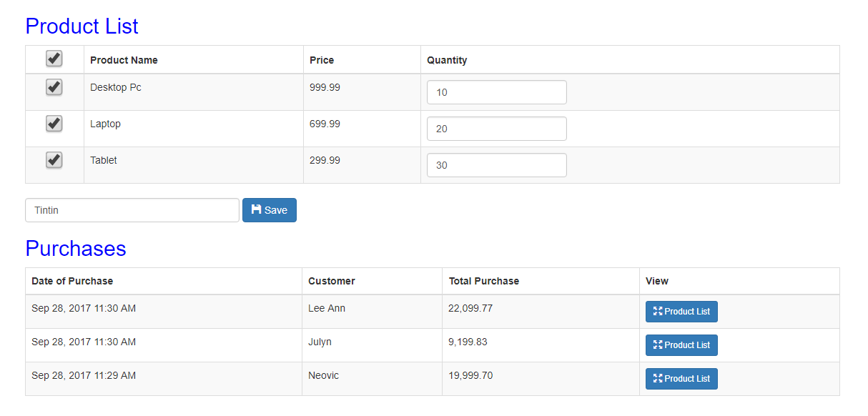
Task: Open Product List for Lee Ann purchase
Action: pos(681,312)
